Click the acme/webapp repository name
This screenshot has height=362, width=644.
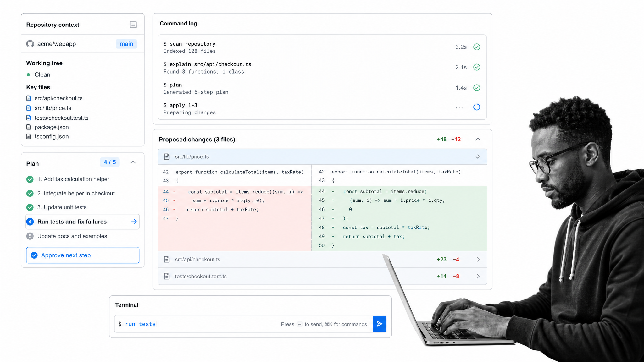57,44
